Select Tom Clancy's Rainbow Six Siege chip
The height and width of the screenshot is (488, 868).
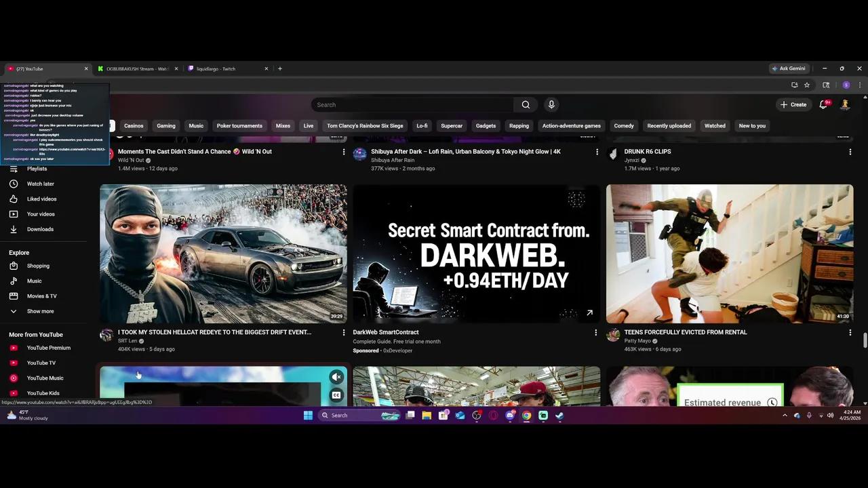365,125
